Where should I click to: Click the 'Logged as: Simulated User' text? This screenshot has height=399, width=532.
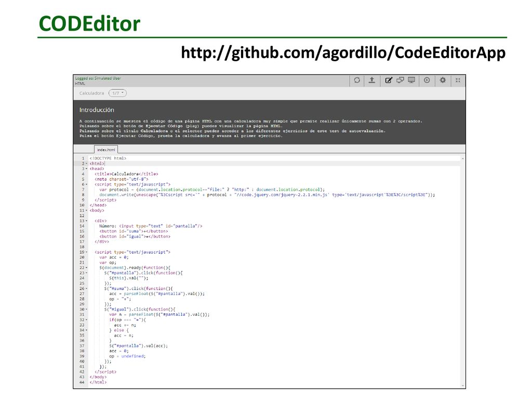point(98,78)
